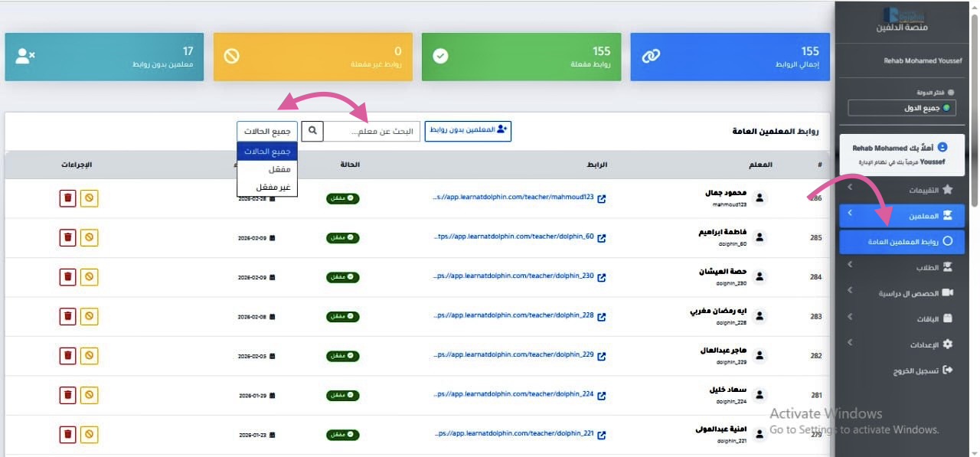Expand the الطلاب sidebar section

pos(902,267)
